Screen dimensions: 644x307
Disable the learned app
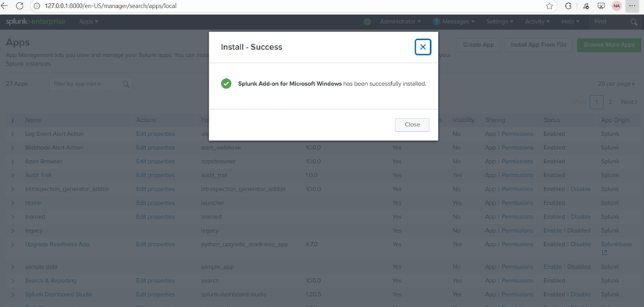click(x=580, y=216)
